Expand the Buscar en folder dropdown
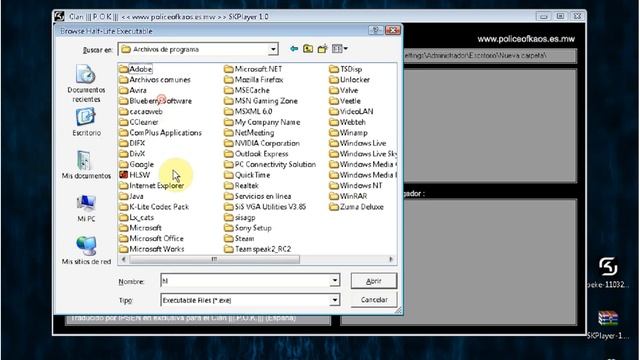640x360 pixels. 273,49
